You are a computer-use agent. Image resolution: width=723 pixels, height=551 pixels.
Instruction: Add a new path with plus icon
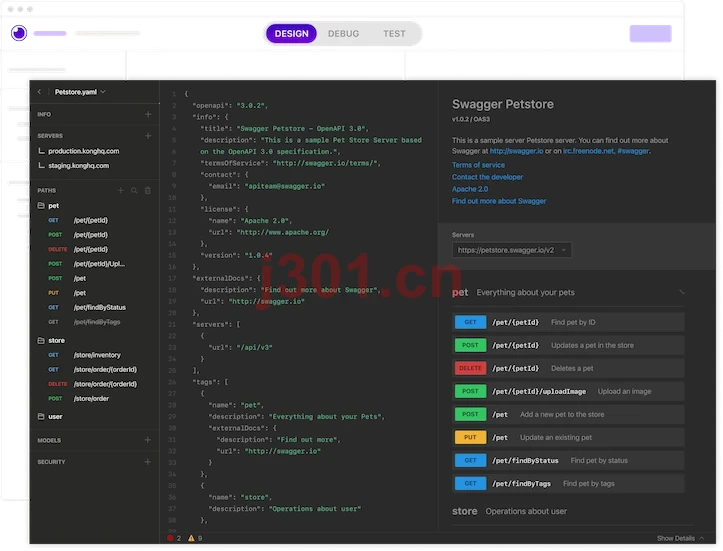(120, 190)
